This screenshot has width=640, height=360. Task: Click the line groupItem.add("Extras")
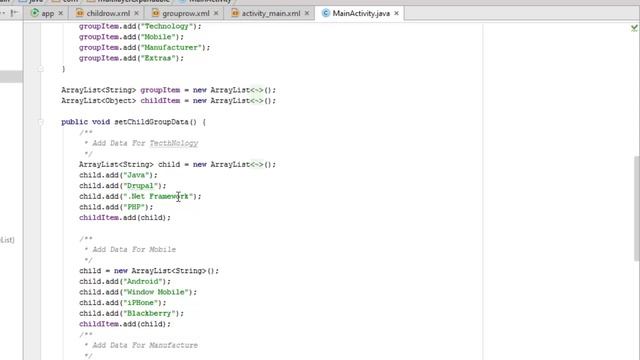click(131, 58)
